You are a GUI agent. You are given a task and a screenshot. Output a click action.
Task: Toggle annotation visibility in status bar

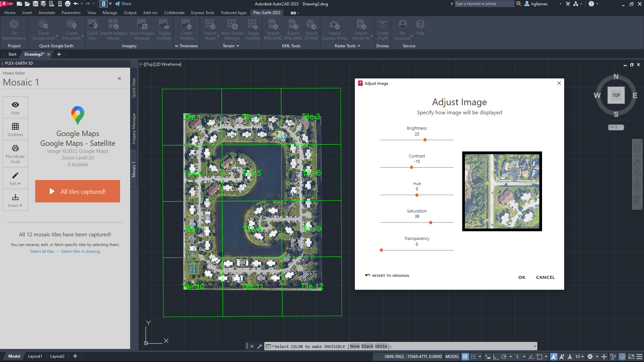pyautogui.click(x=554, y=357)
